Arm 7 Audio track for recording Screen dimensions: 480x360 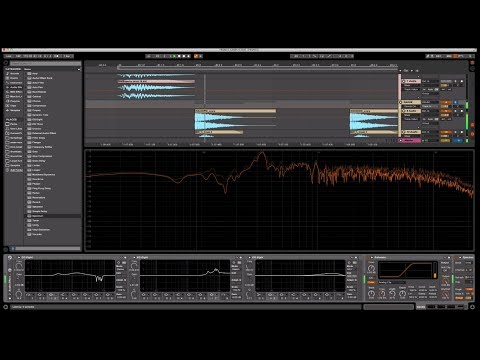(462, 81)
